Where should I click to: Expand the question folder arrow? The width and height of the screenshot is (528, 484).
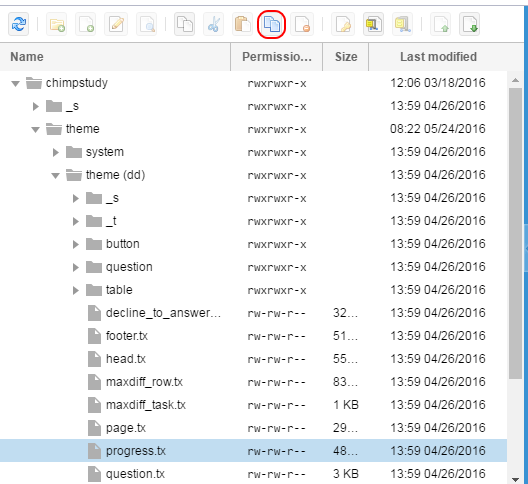pos(76,267)
